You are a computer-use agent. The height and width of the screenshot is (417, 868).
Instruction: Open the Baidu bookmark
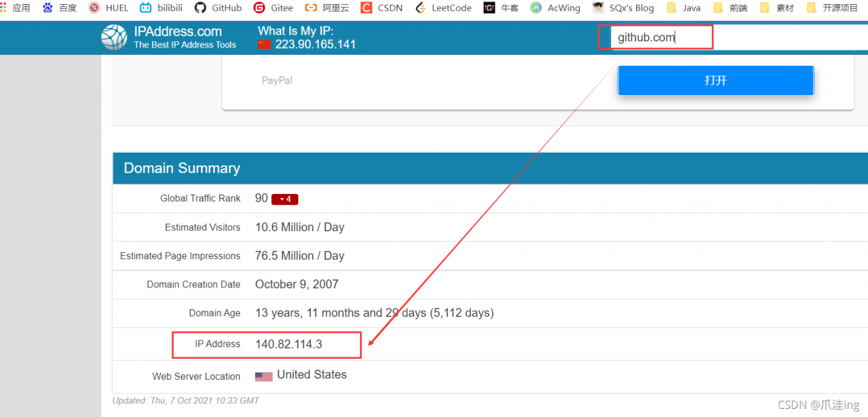(x=60, y=8)
